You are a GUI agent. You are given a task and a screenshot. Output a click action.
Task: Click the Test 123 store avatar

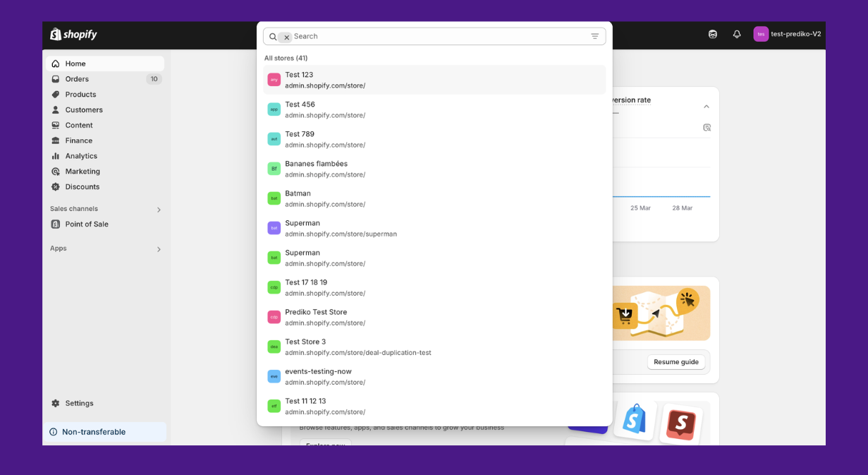[274, 80]
